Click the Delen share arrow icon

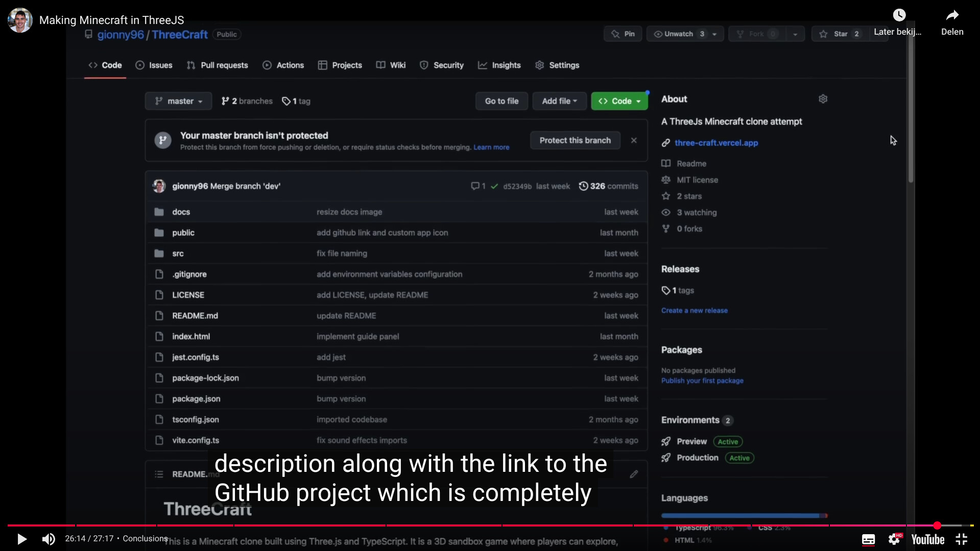[x=952, y=15]
